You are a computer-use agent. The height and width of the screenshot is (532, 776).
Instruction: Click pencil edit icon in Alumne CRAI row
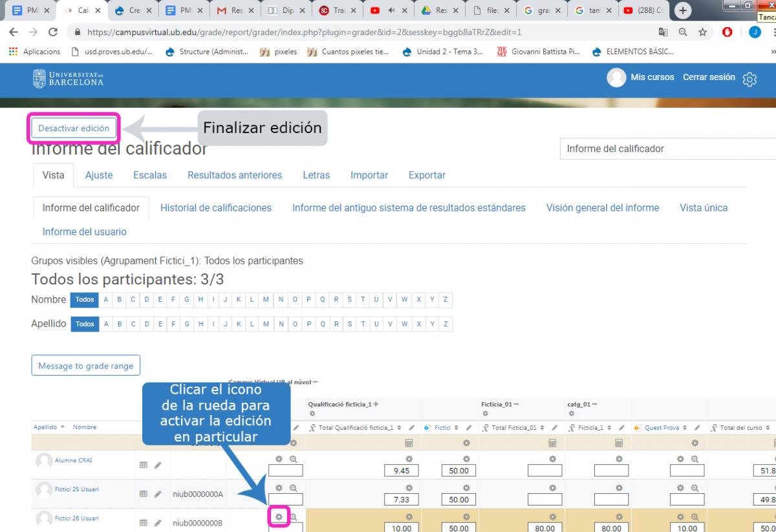(158, 465)
